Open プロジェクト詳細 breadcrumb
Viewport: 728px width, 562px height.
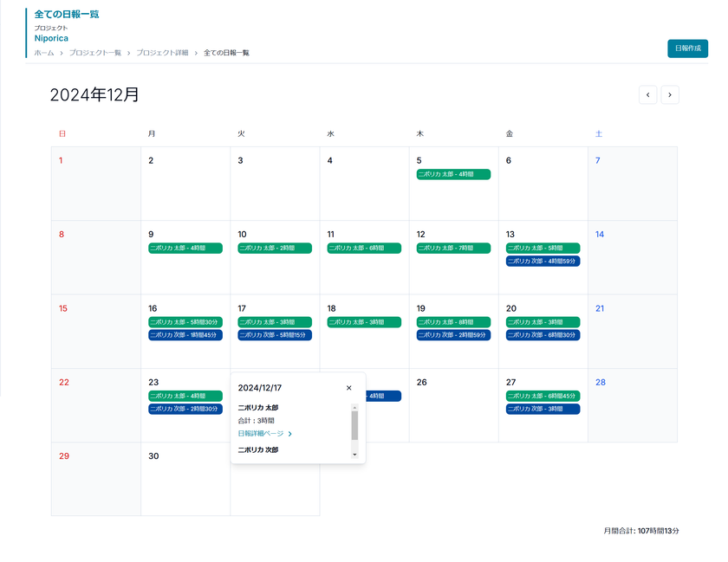click(x=162, y=53)
